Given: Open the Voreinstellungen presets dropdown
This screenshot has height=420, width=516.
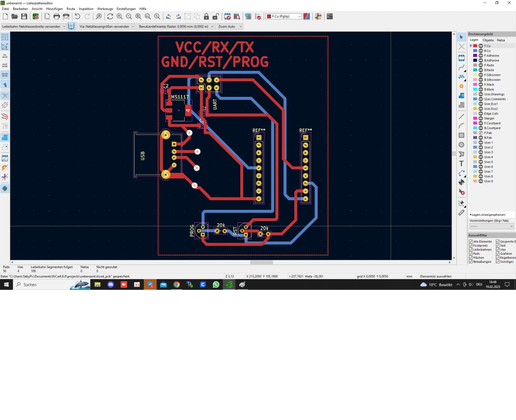Looking at the screenshot, I should click(492, 226).
